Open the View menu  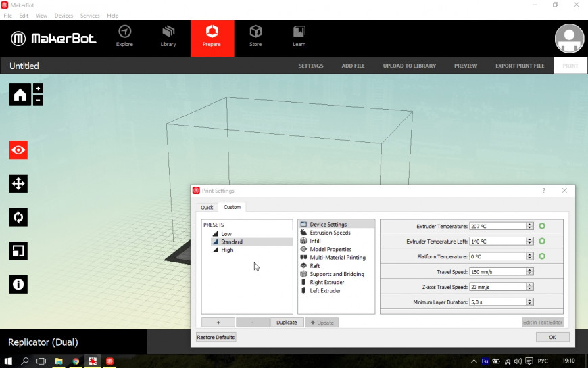[41, 16]
